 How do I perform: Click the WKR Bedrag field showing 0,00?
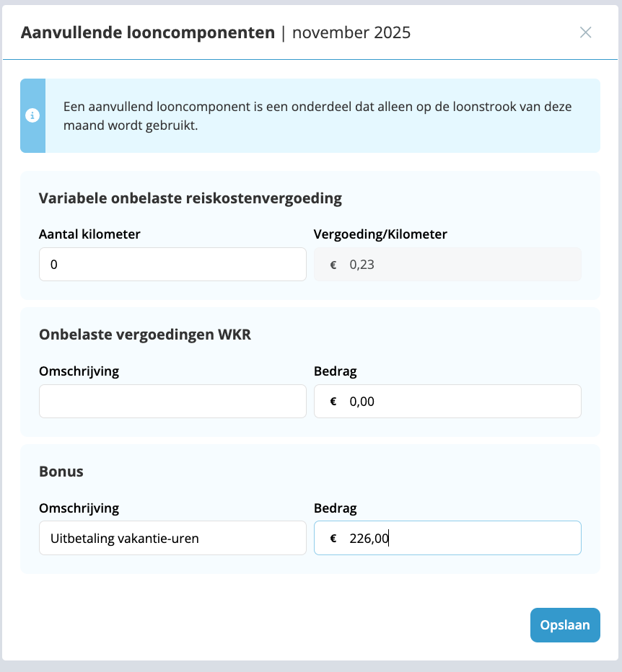coord(447,401)
